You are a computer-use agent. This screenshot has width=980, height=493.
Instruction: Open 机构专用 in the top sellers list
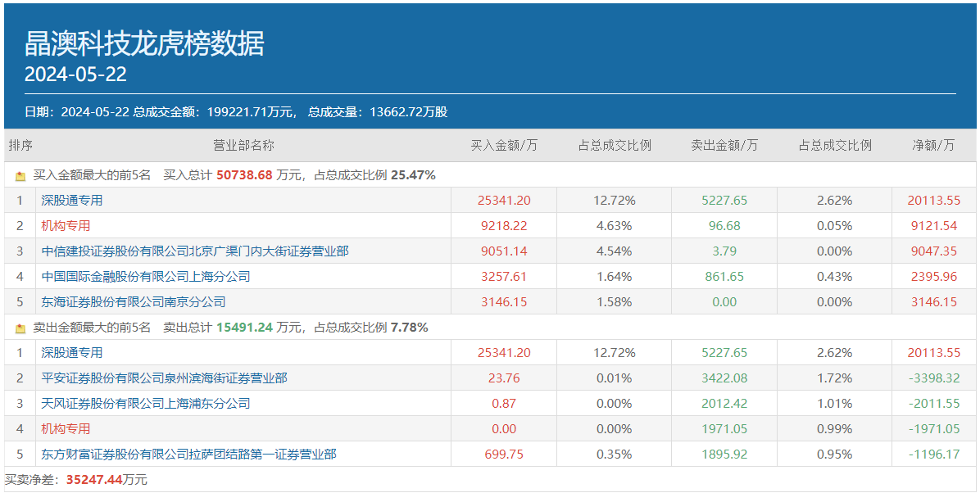coord(66,429)
